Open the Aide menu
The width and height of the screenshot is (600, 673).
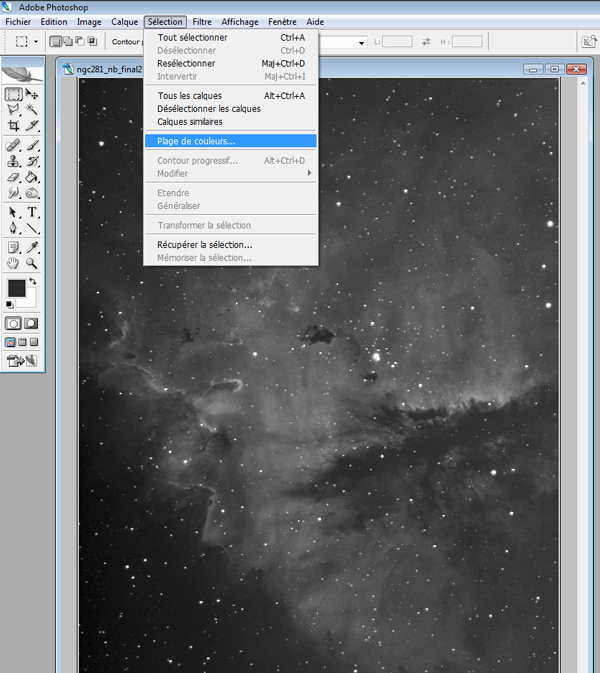pos(315,22)
